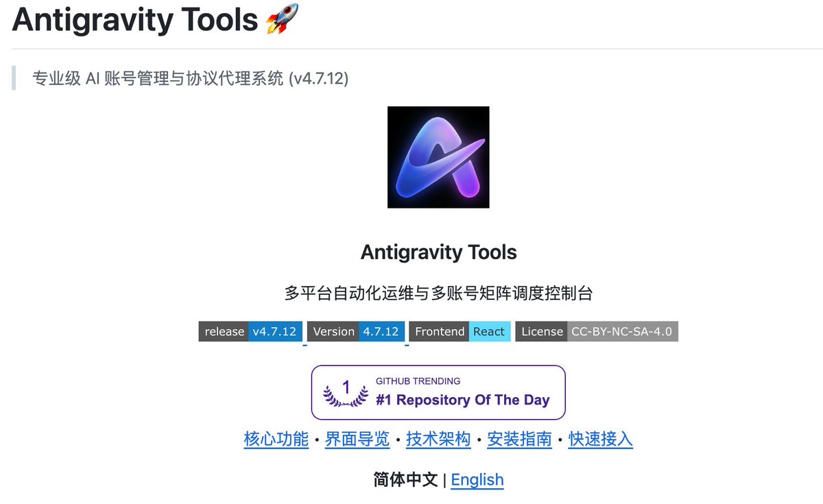
Task: Click the '#1 Repository Of The Day' text
Action: point(463,400)
